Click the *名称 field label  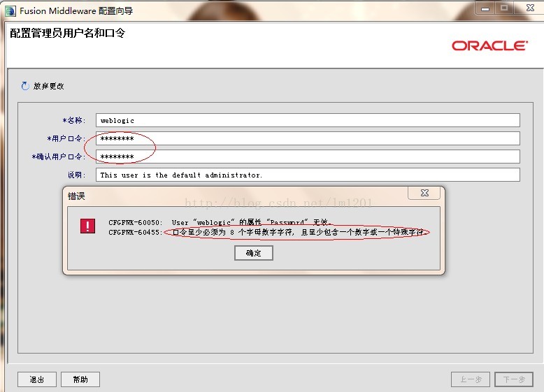click(74, 120)
